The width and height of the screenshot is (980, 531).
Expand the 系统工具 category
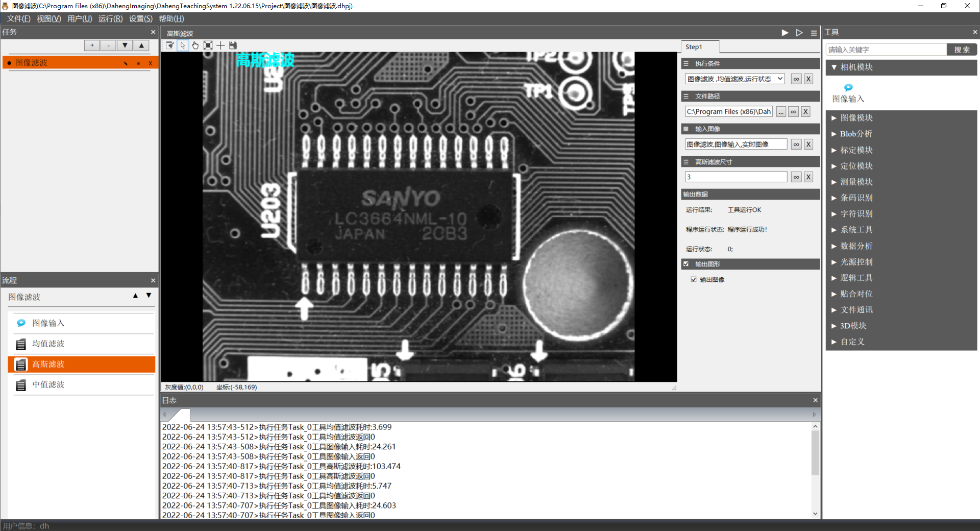coord(901,230)
